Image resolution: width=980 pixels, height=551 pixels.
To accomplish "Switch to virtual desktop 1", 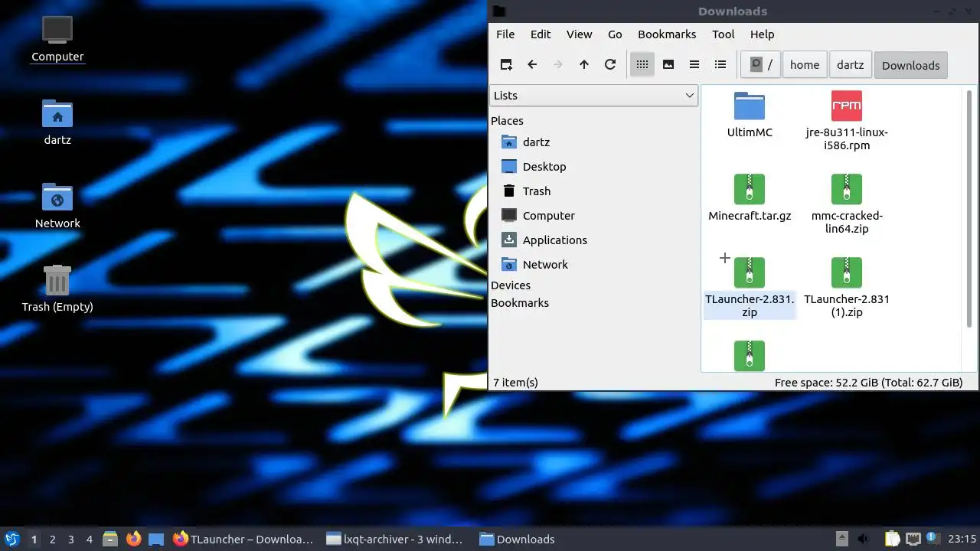I will pyautogui.click(x=34, y=540).
